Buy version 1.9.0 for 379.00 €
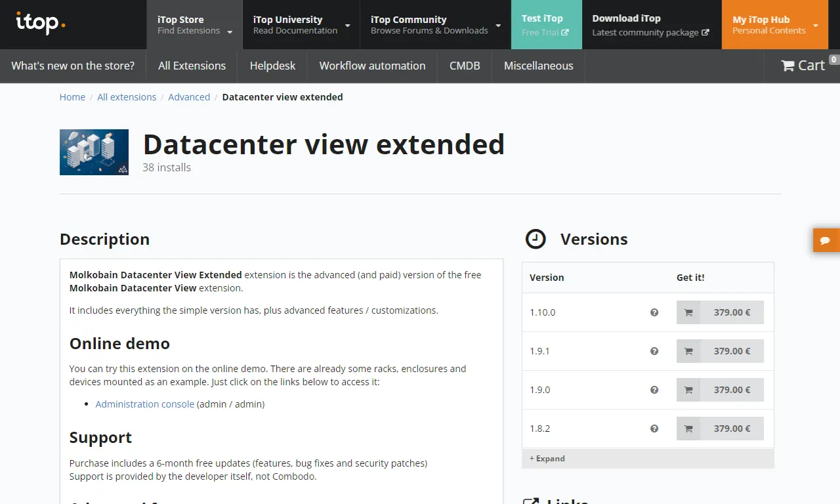This screenshot has width=840, height=504. coord(720,390)
